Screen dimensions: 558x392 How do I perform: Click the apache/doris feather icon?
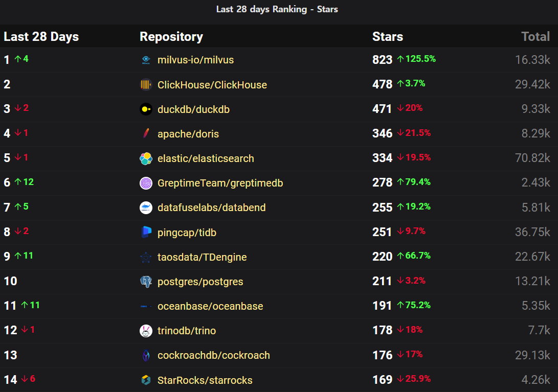click(x=146, y=134)
